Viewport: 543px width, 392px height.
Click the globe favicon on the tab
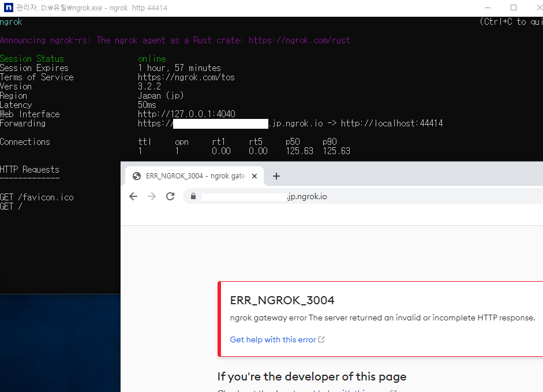coord(137,176)
